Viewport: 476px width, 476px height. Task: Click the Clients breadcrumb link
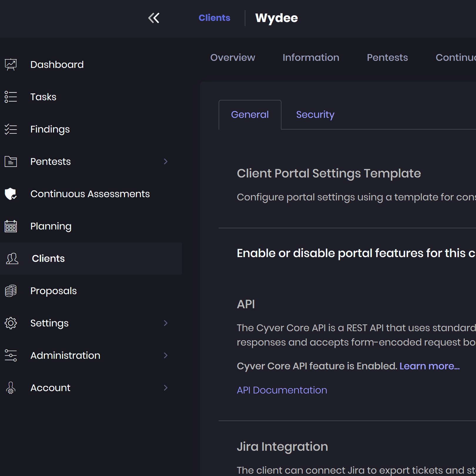click(x=214, y=18)
